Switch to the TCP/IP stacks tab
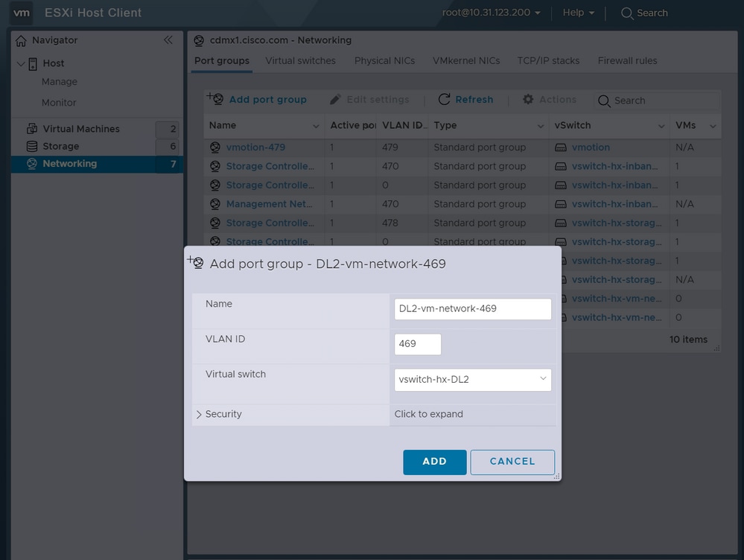Image resolution: width=744 pixels, height=560 pixels. coord(548,61)
